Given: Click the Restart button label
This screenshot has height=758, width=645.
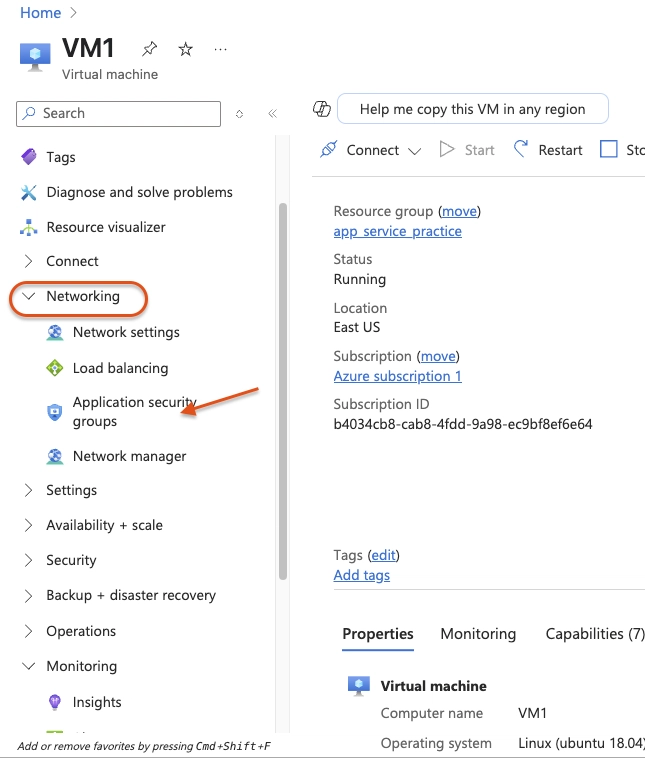Looking at the screenshot, I should (x=560, y=150).
